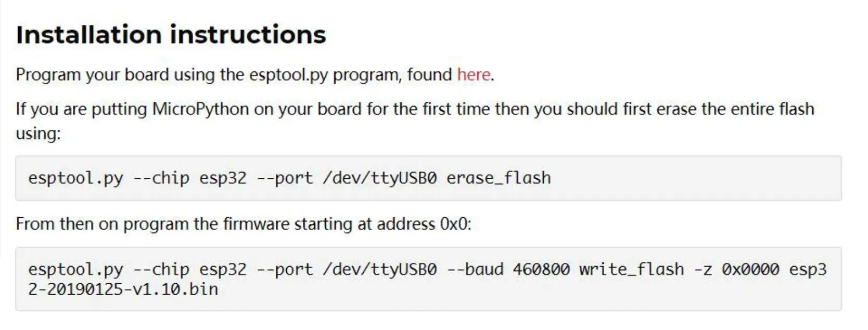
Task: Click the "Installation instructions" heading
Action: point(171,35)
